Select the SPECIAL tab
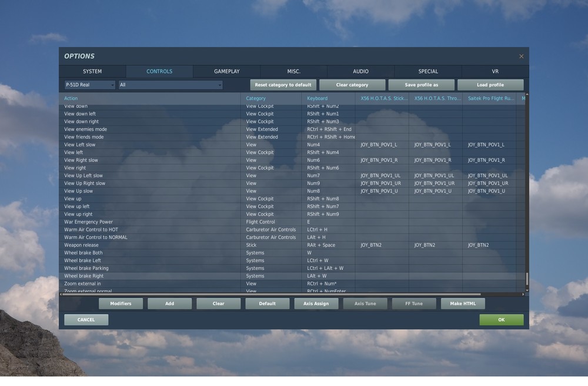Viewport: 588px width, 386px height. [x=427, y=71]
